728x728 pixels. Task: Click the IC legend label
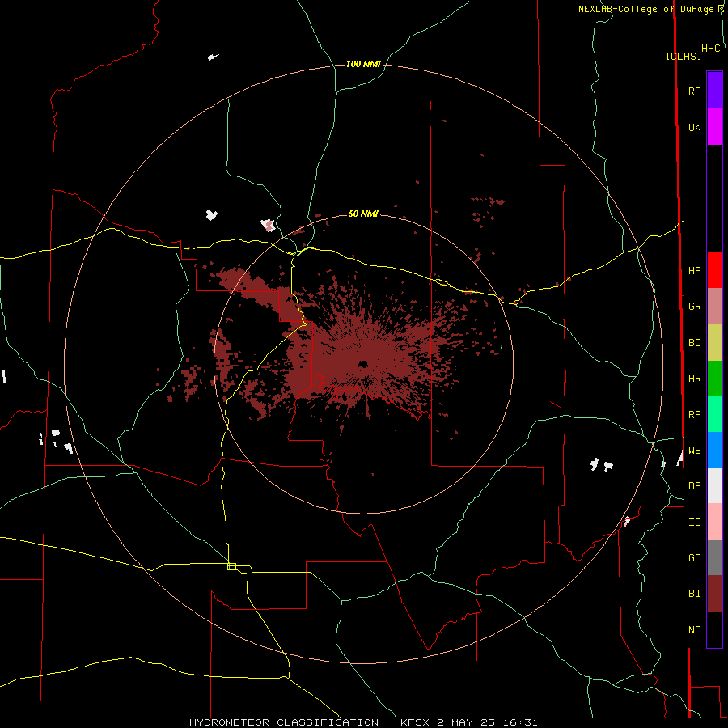694,523
